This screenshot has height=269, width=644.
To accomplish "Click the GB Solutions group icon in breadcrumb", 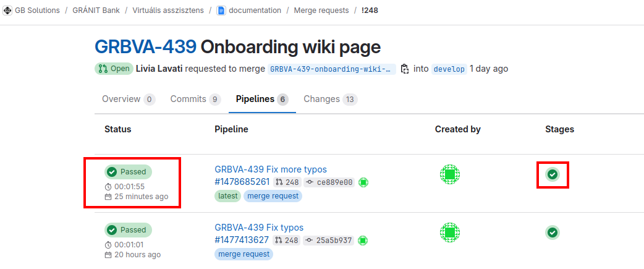I will point(7,11).
